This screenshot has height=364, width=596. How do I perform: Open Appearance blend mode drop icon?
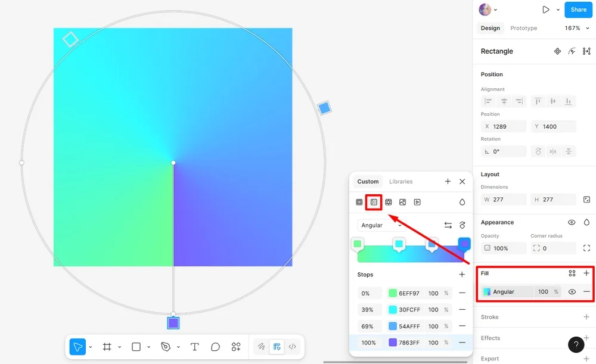pyautogui.click(x=586, y=222)
